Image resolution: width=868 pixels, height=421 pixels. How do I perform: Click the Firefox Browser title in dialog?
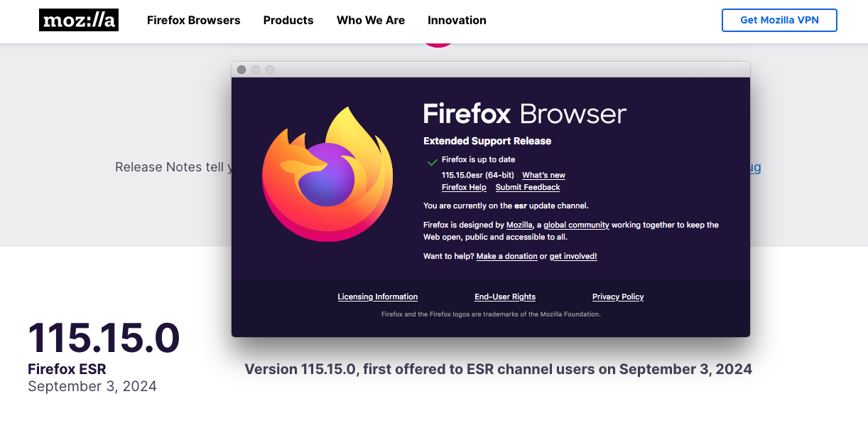click(525, 114)
